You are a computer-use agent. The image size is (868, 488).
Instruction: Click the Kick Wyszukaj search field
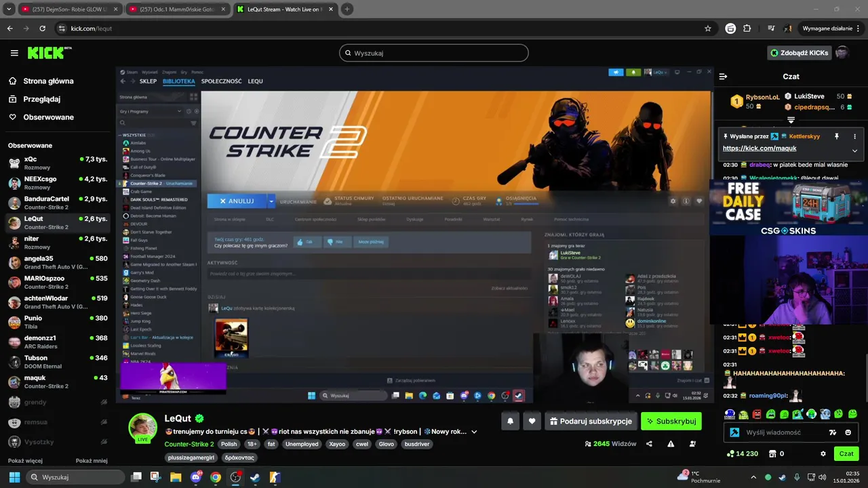434,53
